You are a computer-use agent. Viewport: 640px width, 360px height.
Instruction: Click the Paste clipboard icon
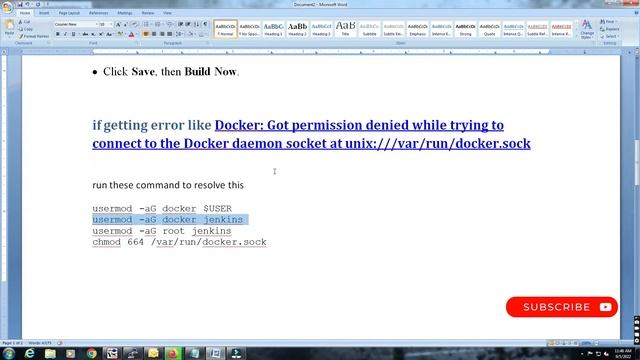point(9,24)
